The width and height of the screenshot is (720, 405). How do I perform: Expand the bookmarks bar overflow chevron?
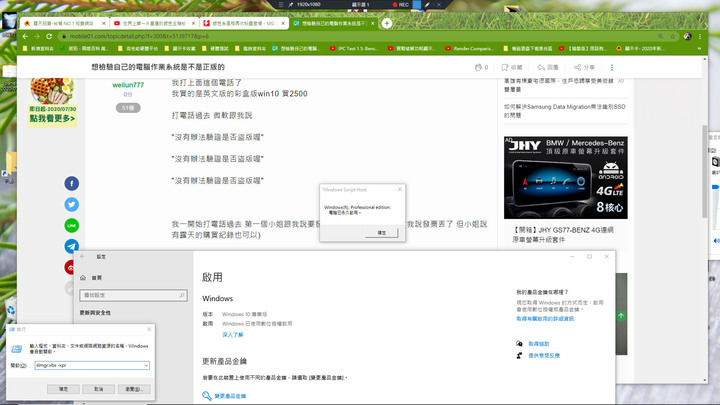tap(699, 48)
